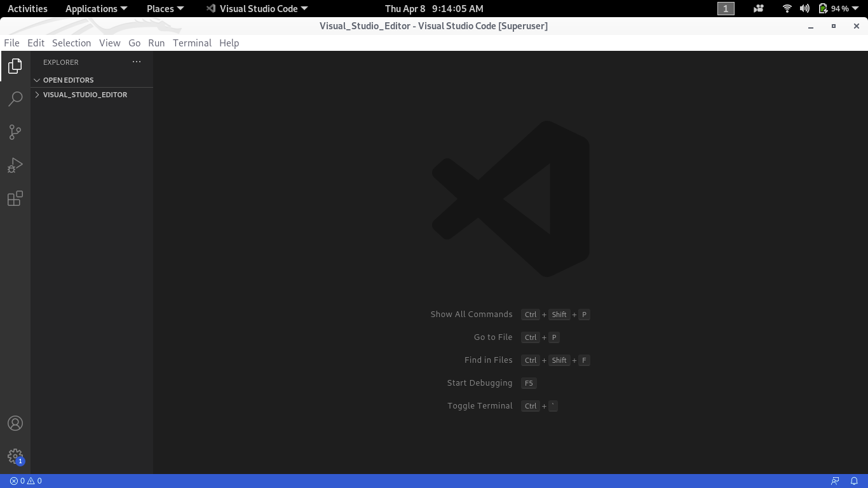Screen dimensions: 868x488
Task: Open the Manage gear icon
Action: coord(15,456)
